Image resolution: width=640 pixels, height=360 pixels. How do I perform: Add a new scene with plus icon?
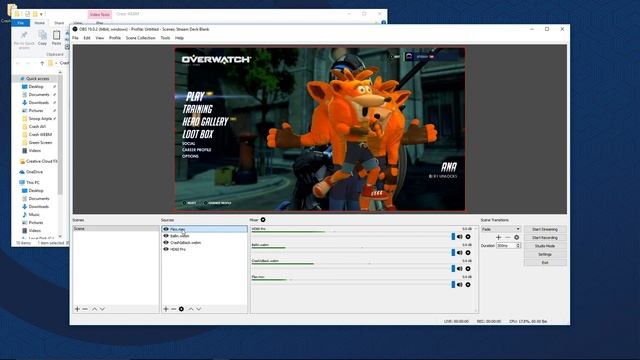[77, 309]
